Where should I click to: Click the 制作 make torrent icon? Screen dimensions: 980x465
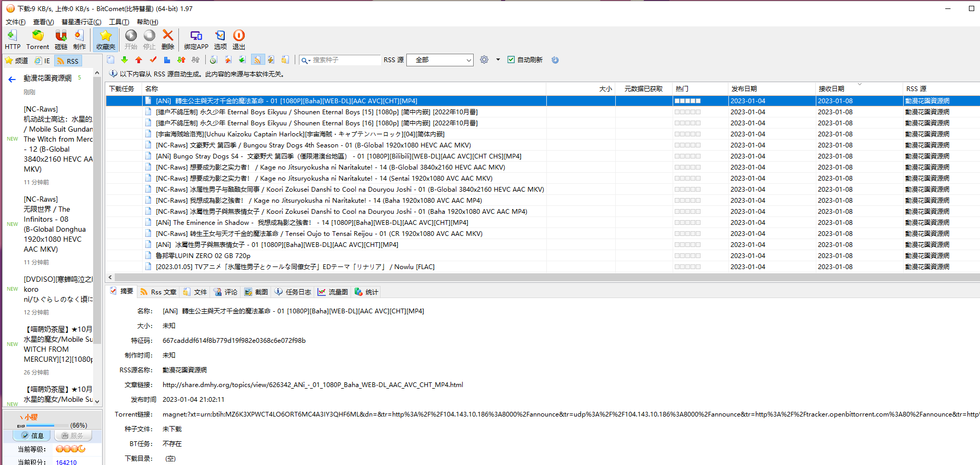tap(79, 40)
